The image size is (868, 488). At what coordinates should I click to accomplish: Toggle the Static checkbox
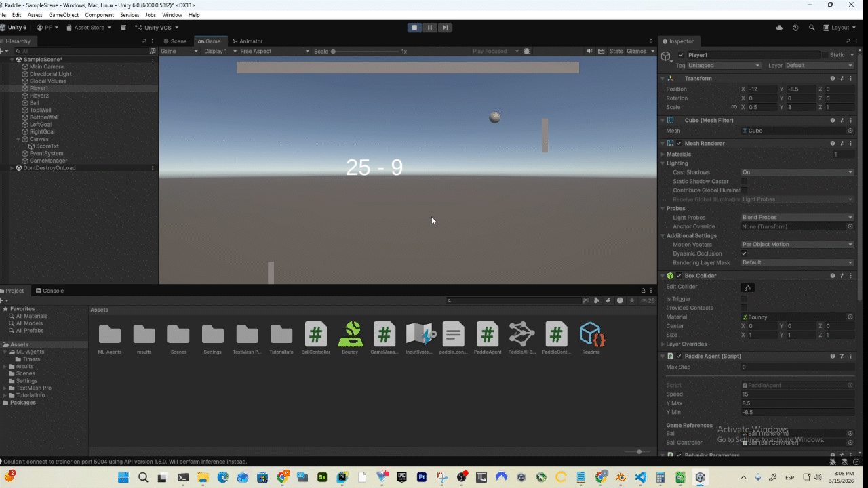[825, 55]
